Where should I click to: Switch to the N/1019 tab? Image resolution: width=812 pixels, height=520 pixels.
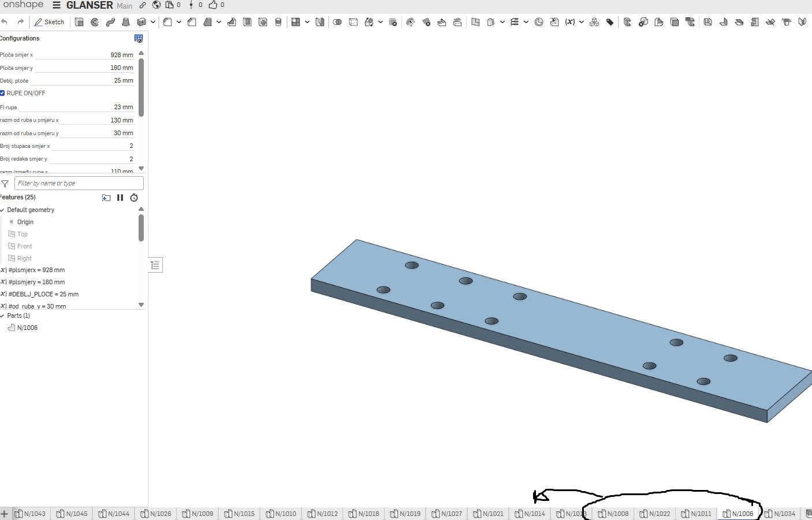(405, 514)
